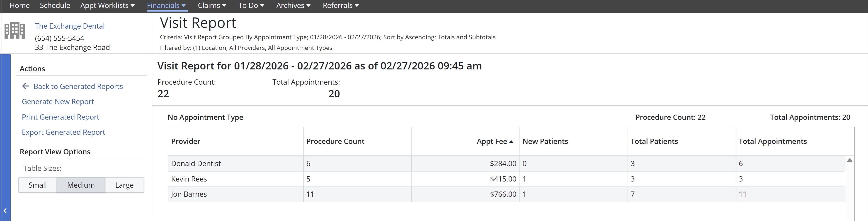Select the Large table size
The width and height of the screenshot is (868, 221).
click(x=124, y=185)
